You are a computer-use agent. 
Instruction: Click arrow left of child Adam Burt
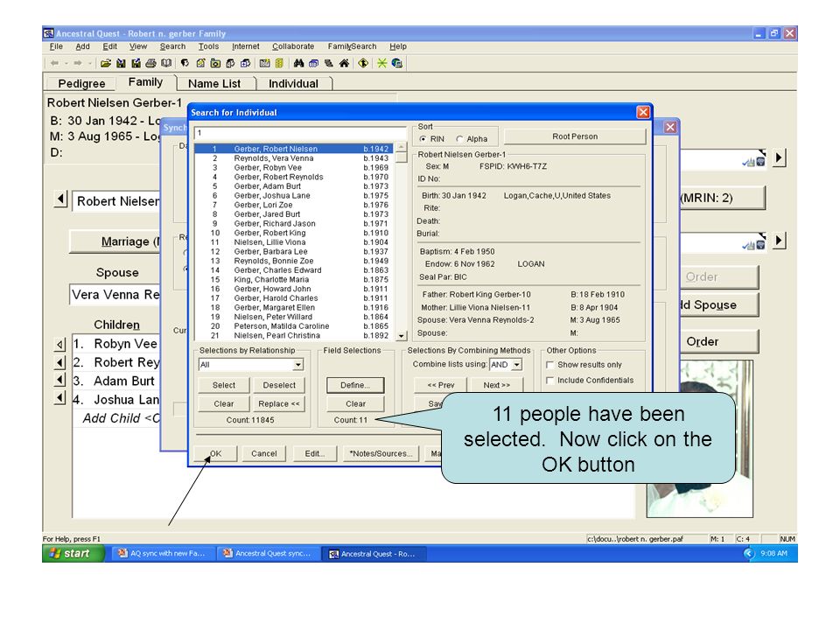tap(60, 381)
